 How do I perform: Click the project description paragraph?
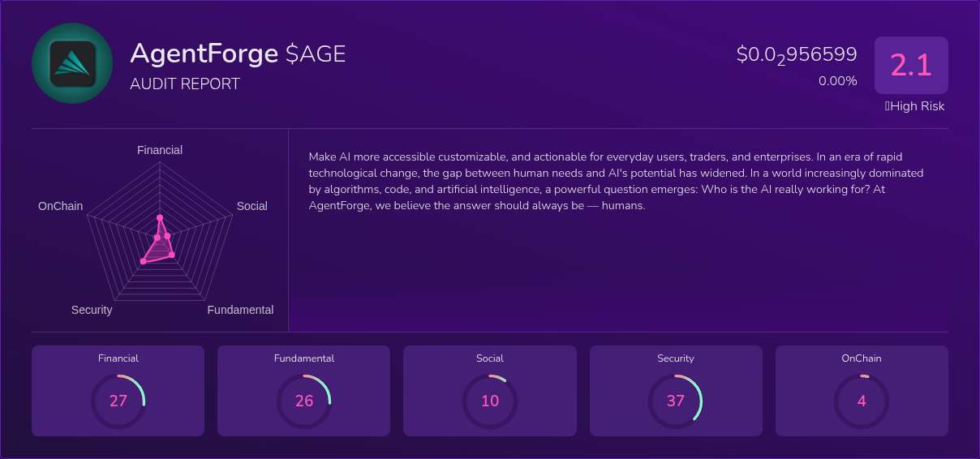pyautogui.click(x=617, y=181)
